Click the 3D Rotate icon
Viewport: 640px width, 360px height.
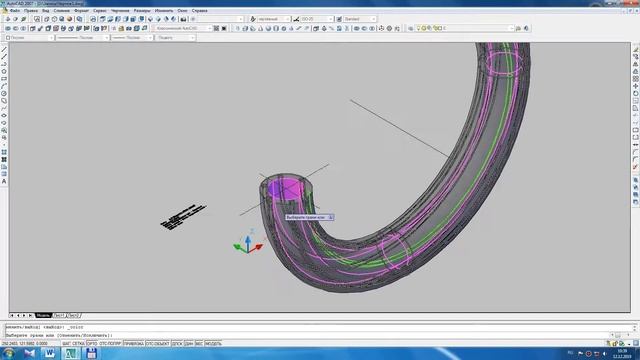(389, 28)
